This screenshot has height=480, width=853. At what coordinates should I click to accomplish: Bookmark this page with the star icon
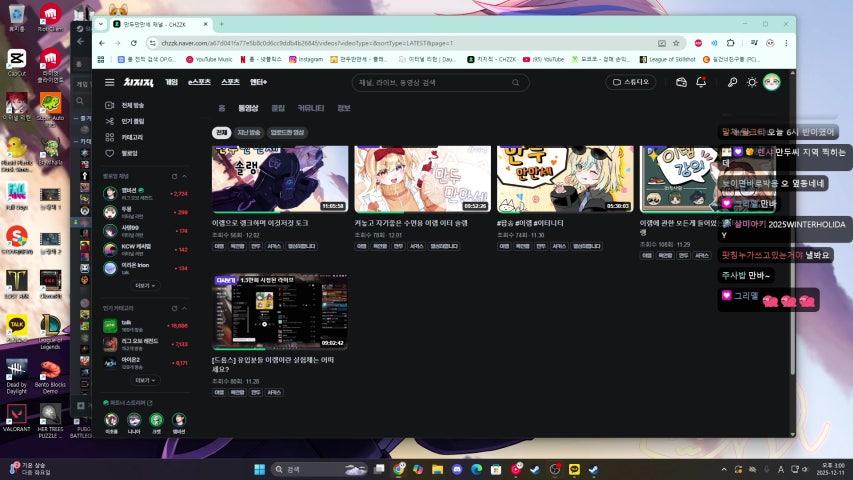click(x=676, y=43)
